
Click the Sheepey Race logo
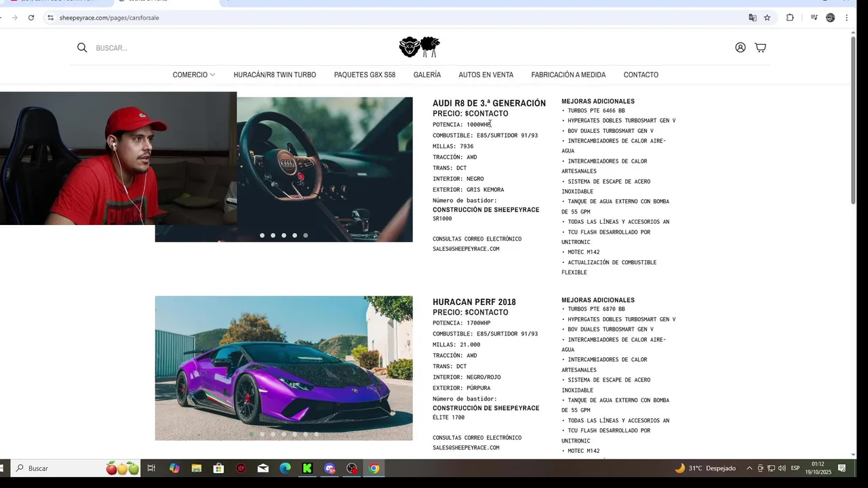420,47
